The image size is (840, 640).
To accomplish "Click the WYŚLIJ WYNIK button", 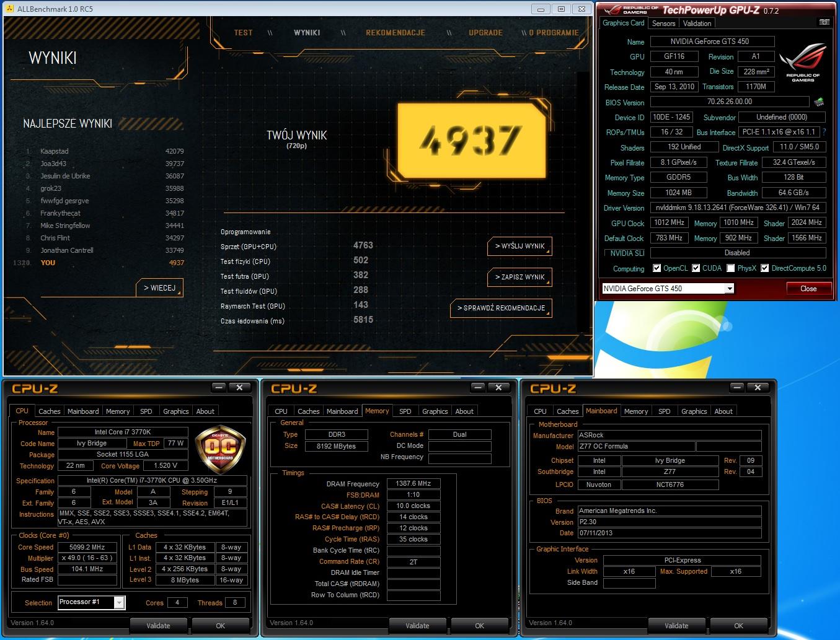I will [519, 246].
